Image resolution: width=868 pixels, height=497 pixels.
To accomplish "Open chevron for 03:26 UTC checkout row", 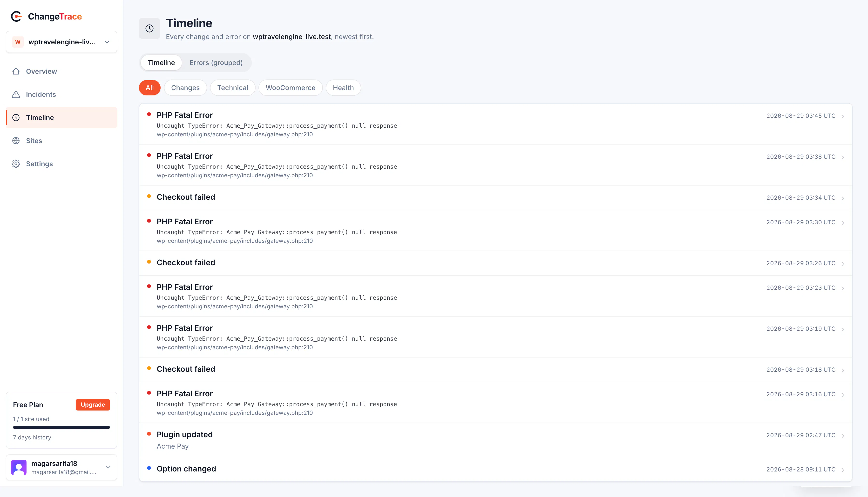I will click(843, 264).
